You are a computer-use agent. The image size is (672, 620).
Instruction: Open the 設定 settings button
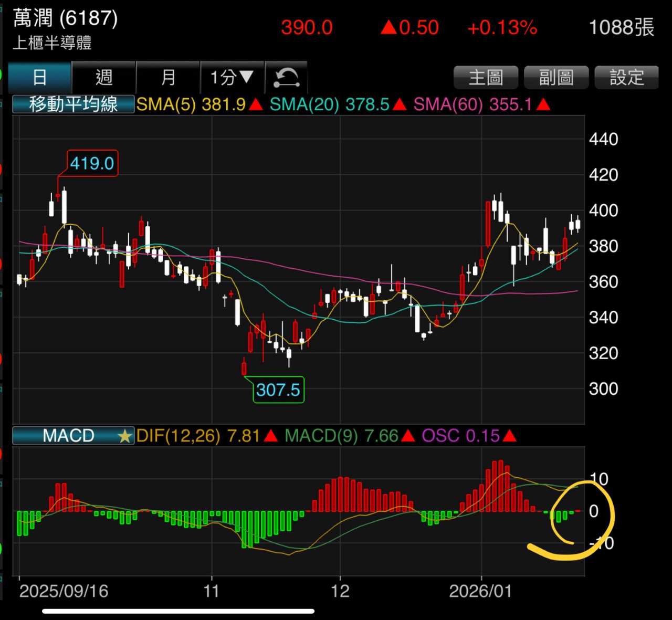(x=626, y=78)
